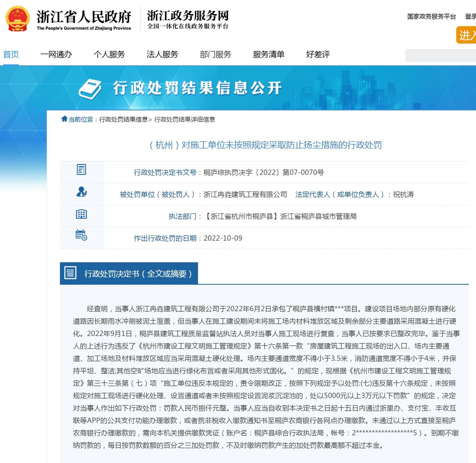Click the 行政处罚决定书文号 field label
Viewport: 476px width, 463px height.
[165, 172]
